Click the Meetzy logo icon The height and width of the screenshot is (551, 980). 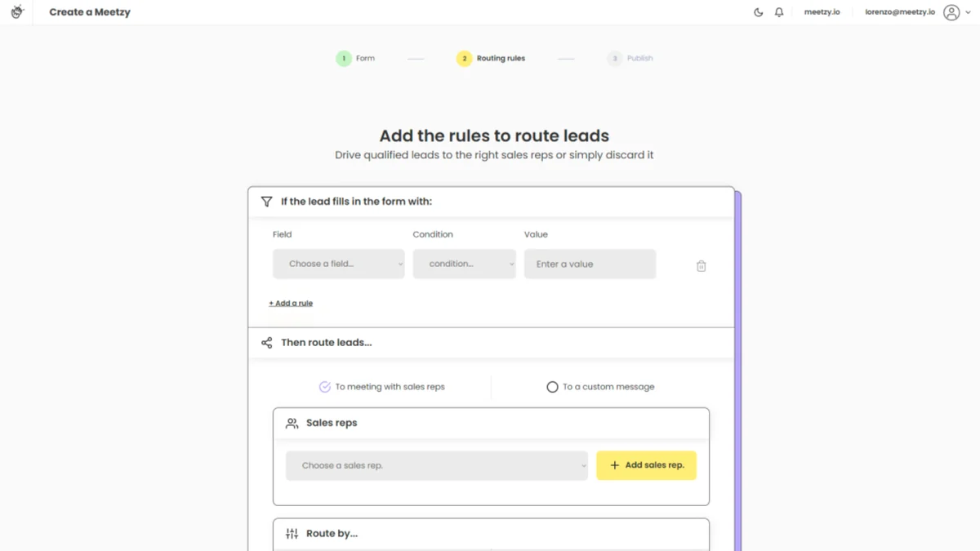(17, 12)
